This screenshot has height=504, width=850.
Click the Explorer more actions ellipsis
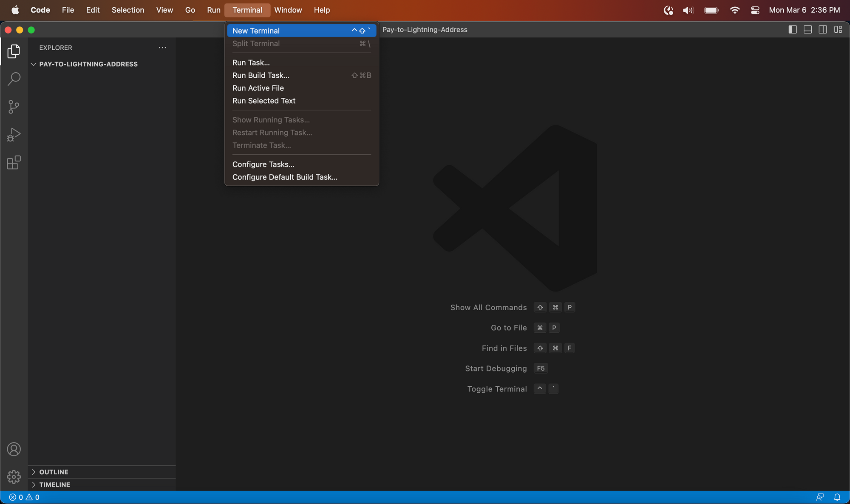[x=162, y=48]
